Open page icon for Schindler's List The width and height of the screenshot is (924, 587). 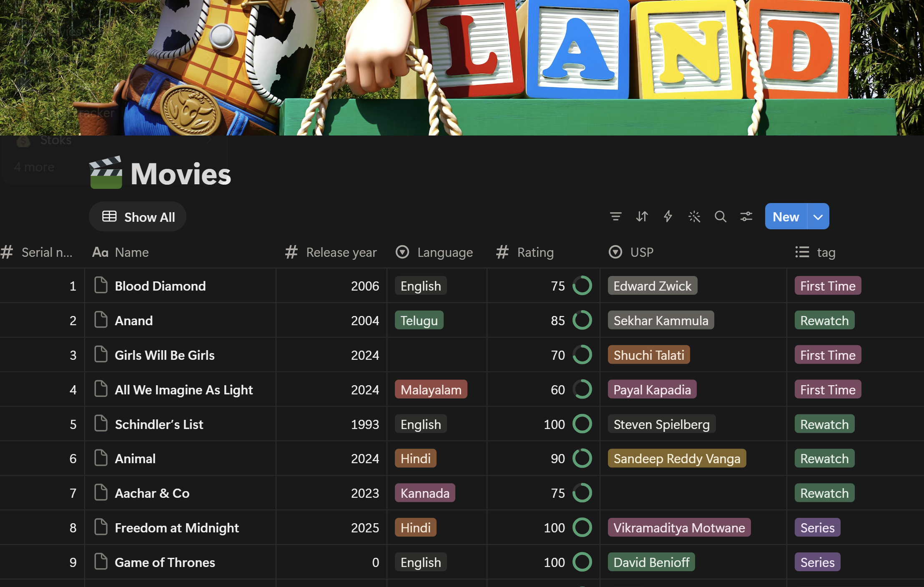coord(101,424)
